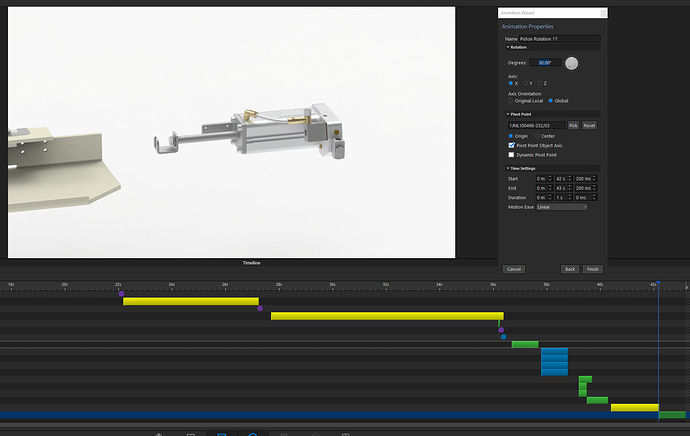This screenshot has height=436, width=690.
Task: Select the green bar just before the last yellow bar
Action: tap(598, 400)
